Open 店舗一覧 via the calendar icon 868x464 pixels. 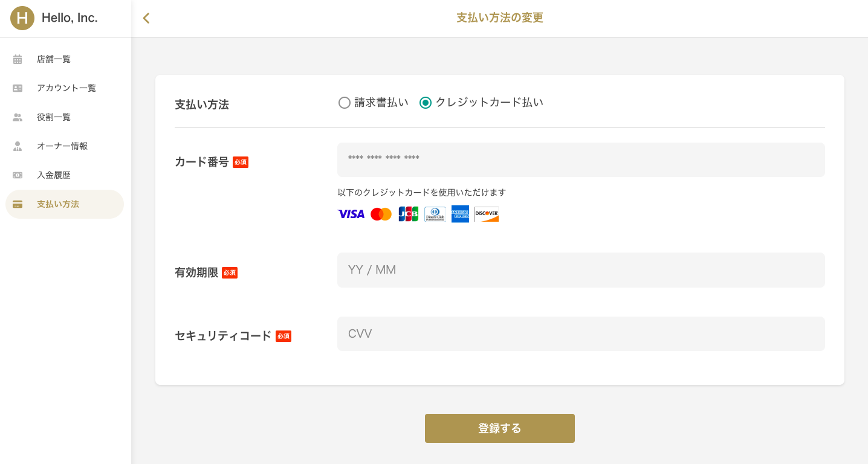pos(16,59)
